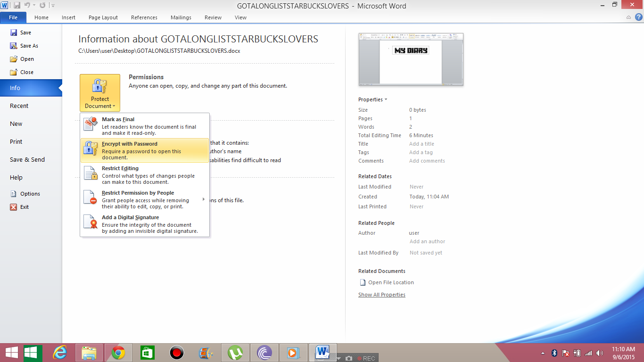
Task: Open File Explorer from the taskbar
Action: pyautogui.click(x=89, y=353)
